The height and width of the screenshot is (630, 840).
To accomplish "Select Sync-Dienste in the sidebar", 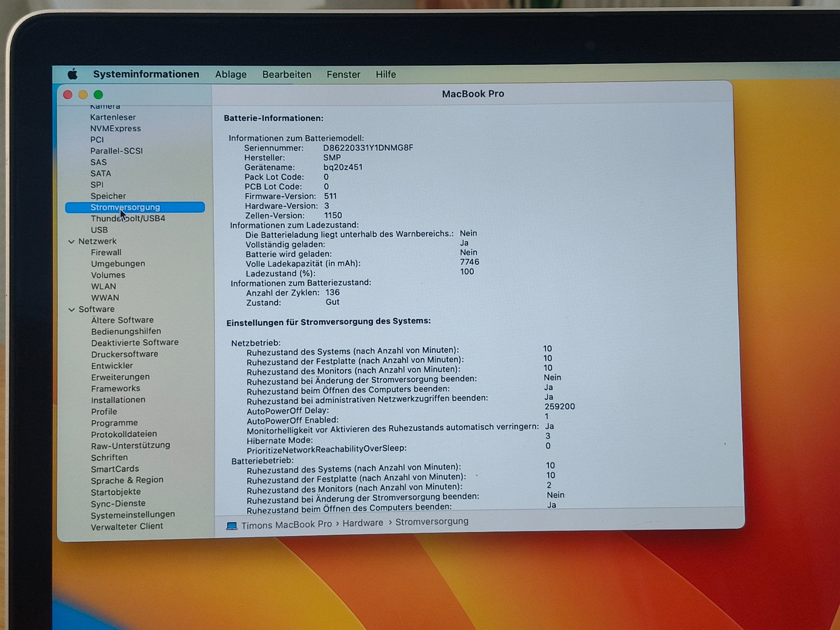I will 118,504.
